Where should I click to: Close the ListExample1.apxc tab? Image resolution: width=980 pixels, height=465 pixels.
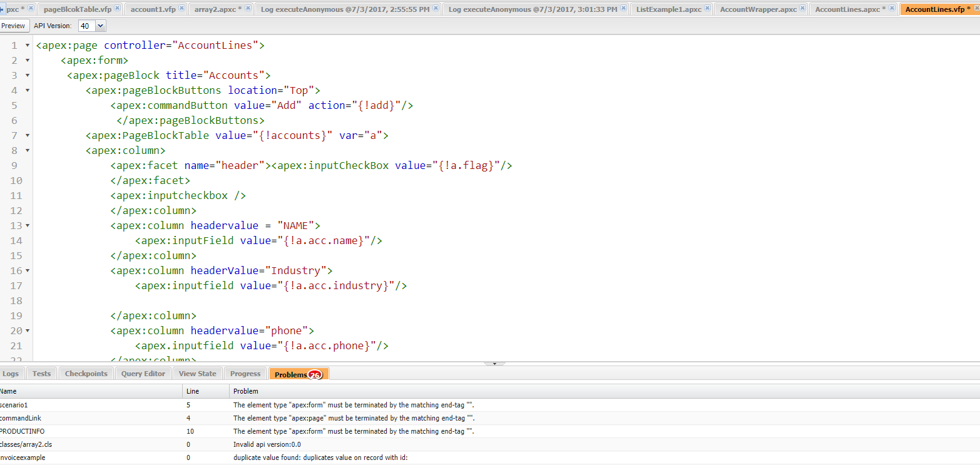[x=707, y=8]
